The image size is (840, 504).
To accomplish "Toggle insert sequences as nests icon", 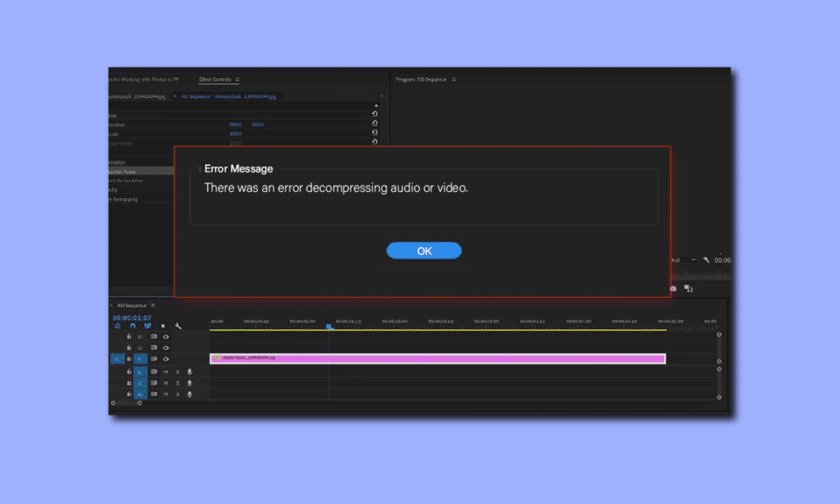I will pos(117,326).
